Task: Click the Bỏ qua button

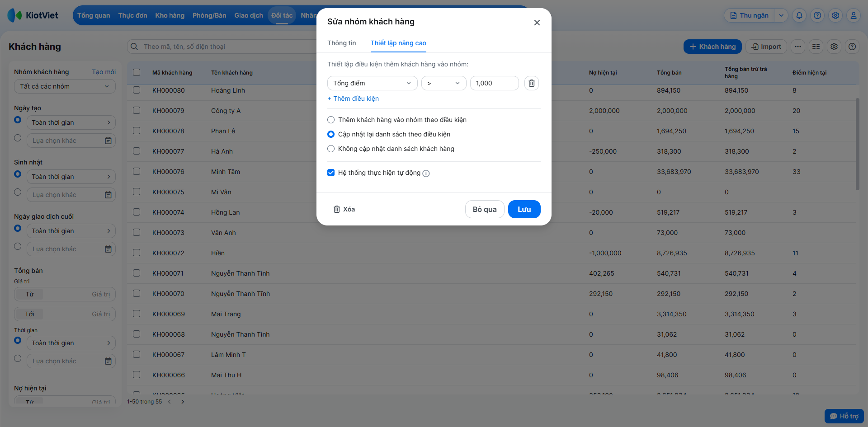Action: tap(485, 209)
